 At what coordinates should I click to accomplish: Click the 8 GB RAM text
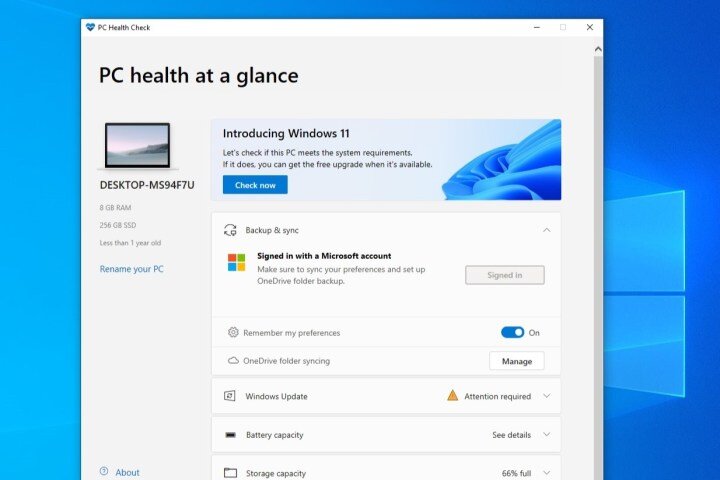click(115, 208)
